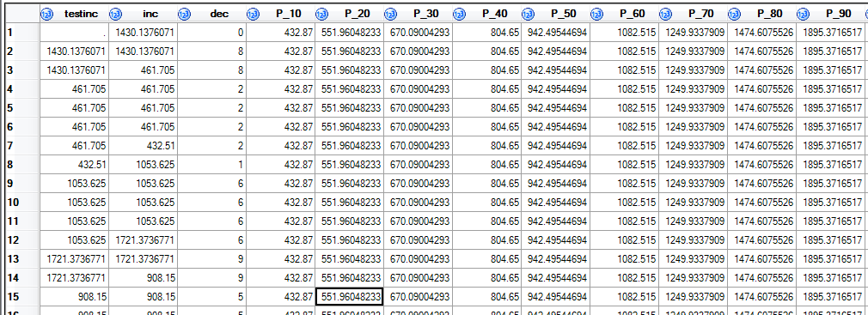
Task: Select row number 8 header
Action: [x=21, y=165]
